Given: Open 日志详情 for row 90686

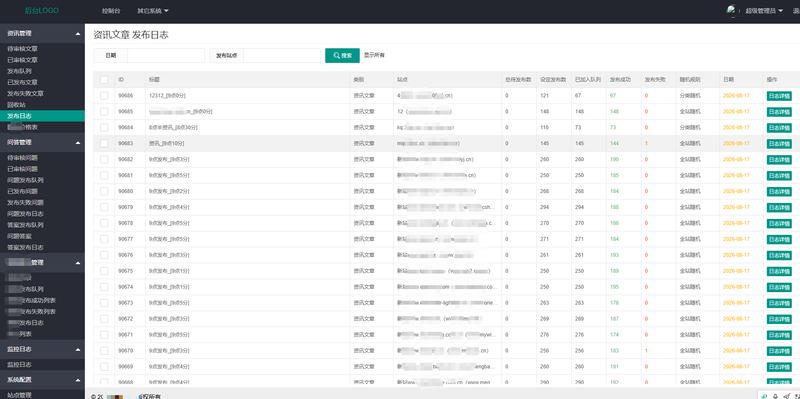Looking at the screenshot, I should [779, 96].
